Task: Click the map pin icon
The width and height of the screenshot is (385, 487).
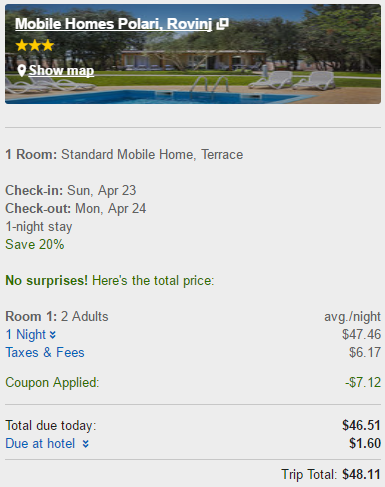Action: pos(22,71)
